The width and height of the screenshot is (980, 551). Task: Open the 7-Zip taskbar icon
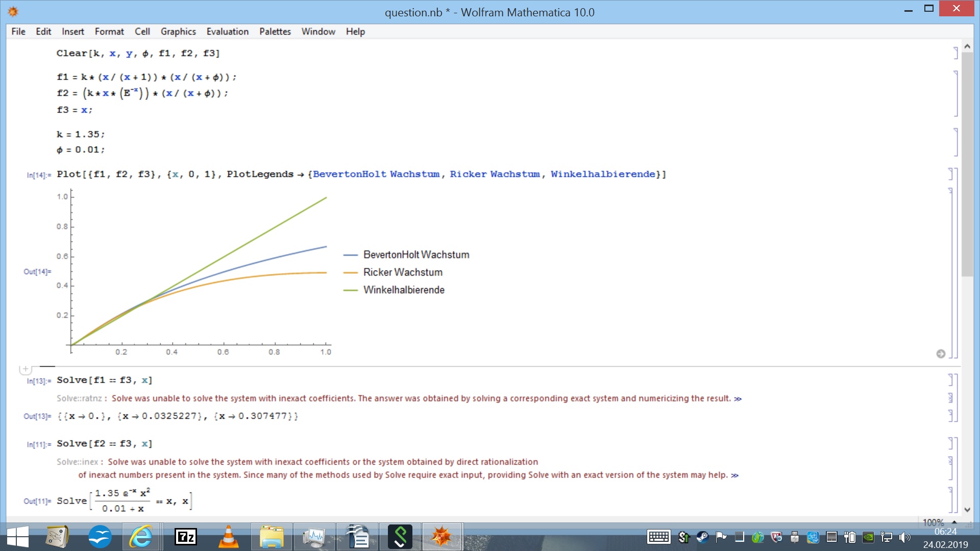pos(185,537)
